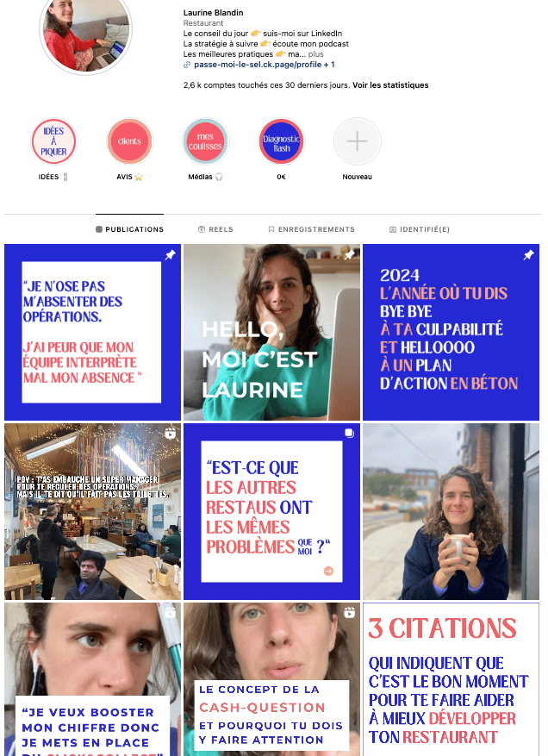This screenshot has height=756, width=548.
Task: Click the pin icon on the 2024 post
Action: coord(528,255)
